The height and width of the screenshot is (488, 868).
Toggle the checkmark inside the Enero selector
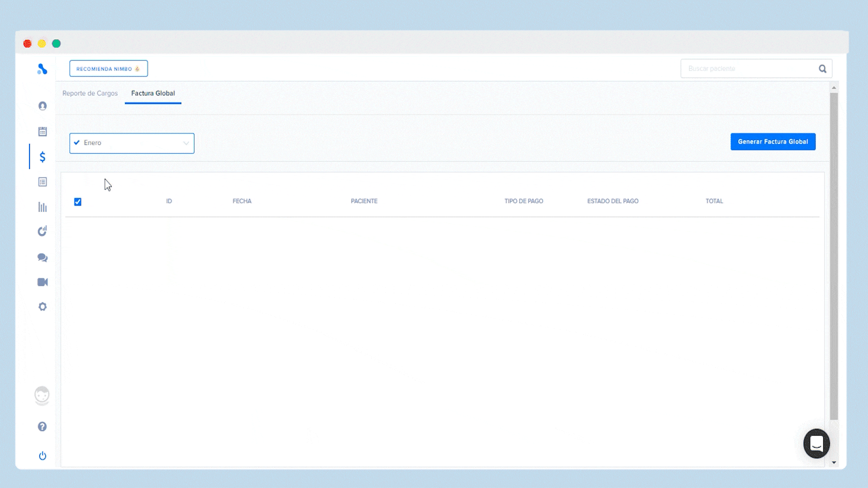click(76, 142)
